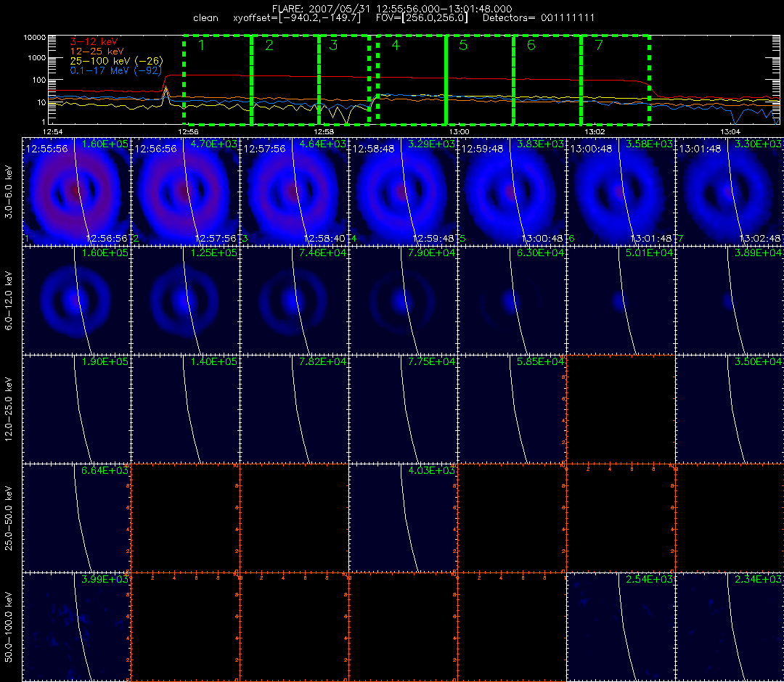Select the yellow '25-100 keV (-26)' legend entry

pyautogui.click(x=116, y=61)
